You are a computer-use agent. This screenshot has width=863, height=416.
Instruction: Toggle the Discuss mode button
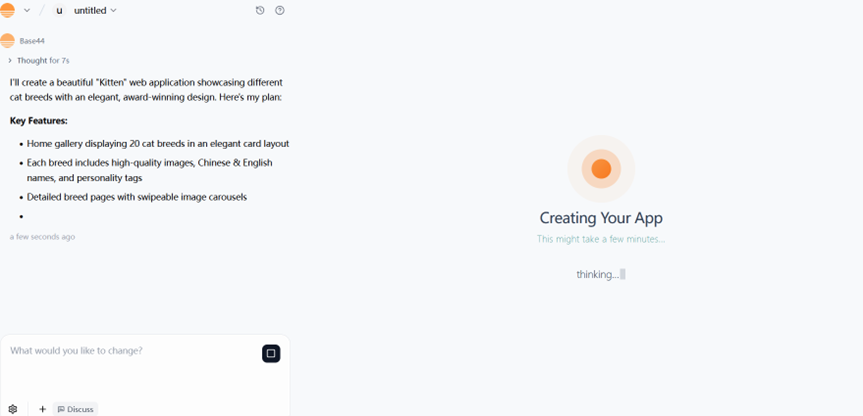76,409
